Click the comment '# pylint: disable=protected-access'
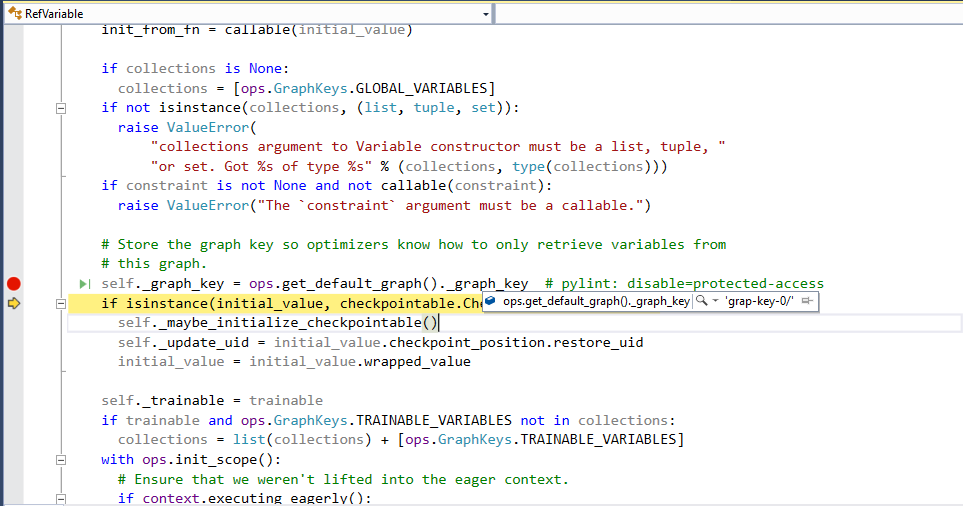This screenshot has height=506, width=963. tap(684, 284)
